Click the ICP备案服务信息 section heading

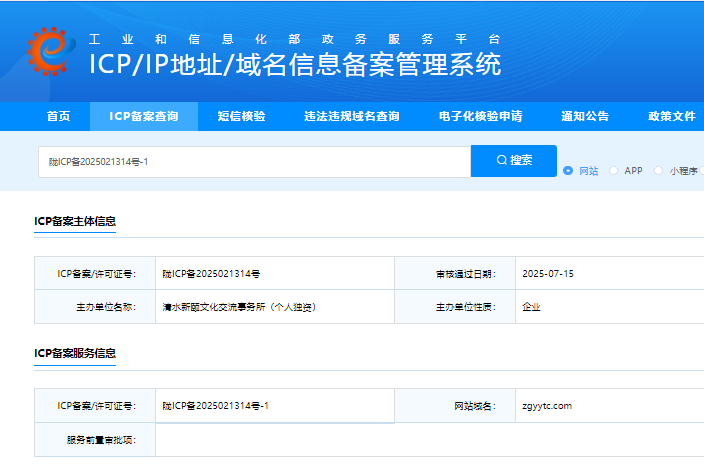(x=75, y=353)
